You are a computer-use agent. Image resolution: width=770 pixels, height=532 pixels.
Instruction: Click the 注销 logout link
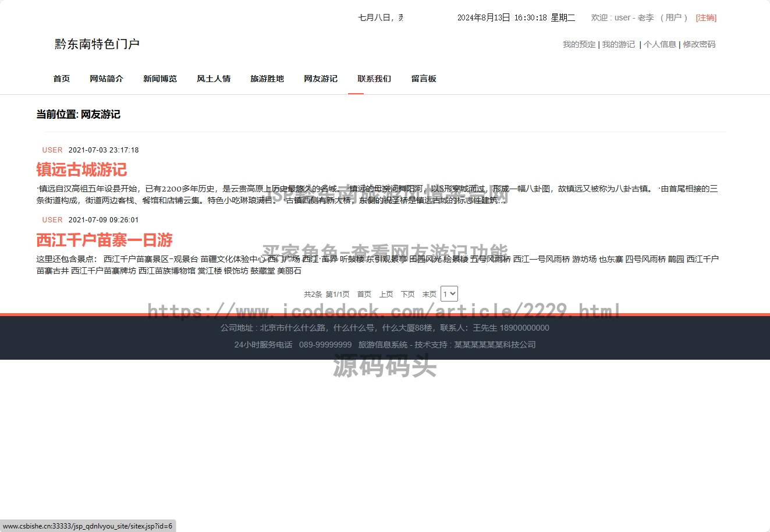click(706, 17)
